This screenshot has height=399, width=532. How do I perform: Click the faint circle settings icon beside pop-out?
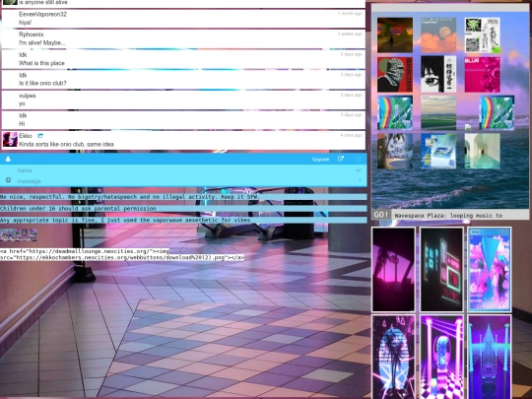pyautogui.click(x=359, y=159)
